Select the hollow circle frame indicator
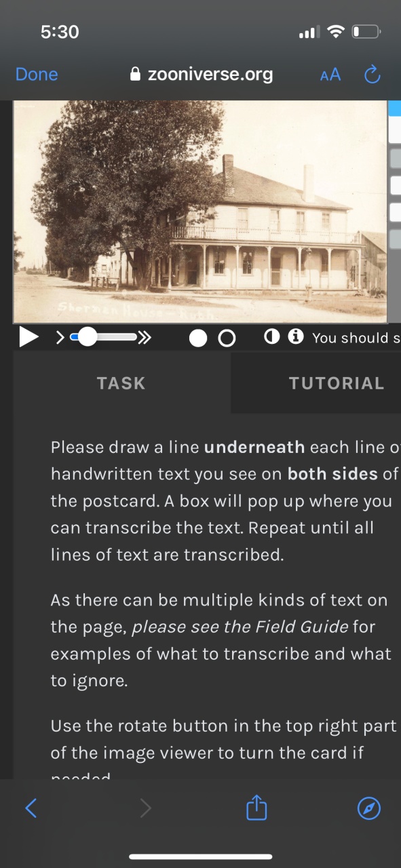Viewport: 401px width, 868px height. 227,338
